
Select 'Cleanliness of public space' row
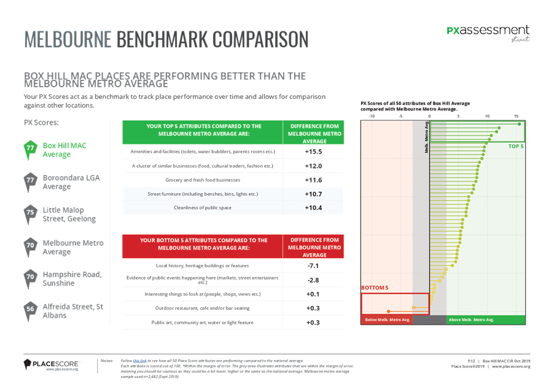pos(203,208)
